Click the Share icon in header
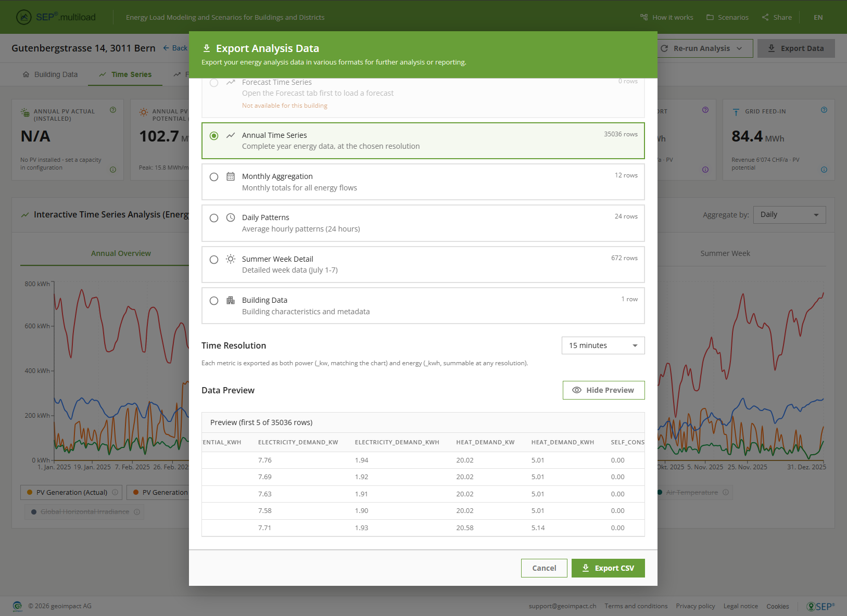Viewport: 847px width, 616px height. tap(765, 17)
